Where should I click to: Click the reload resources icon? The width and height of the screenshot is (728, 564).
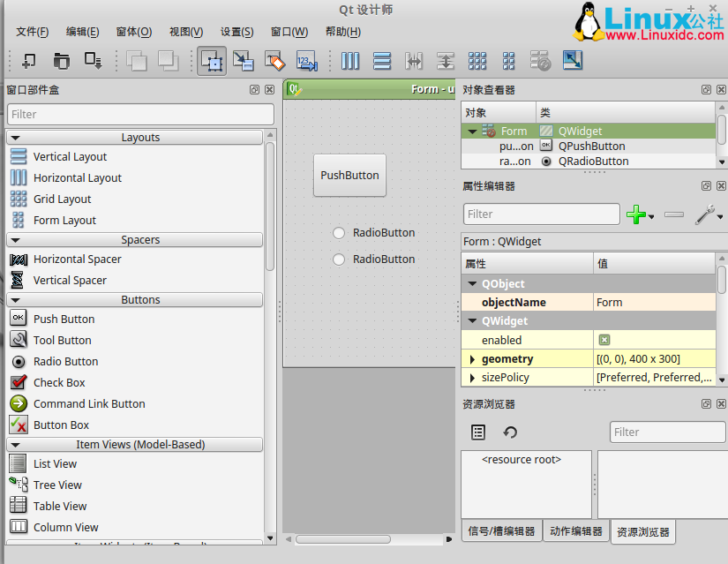pyautogui.click(x=510, y=432)
